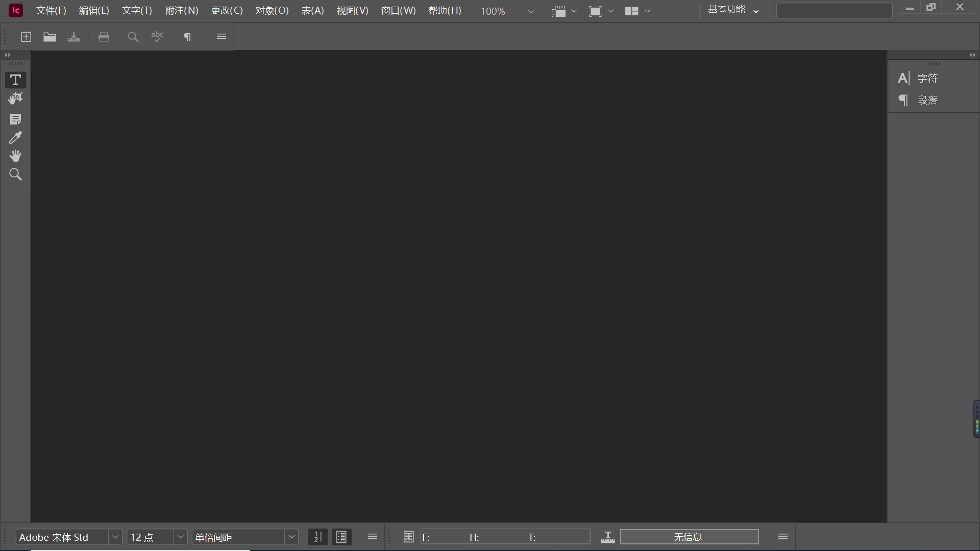The height and width of the screenshot is (551, 980).
Task: Open the top toolbar options menu
Action: coord(222,37)
